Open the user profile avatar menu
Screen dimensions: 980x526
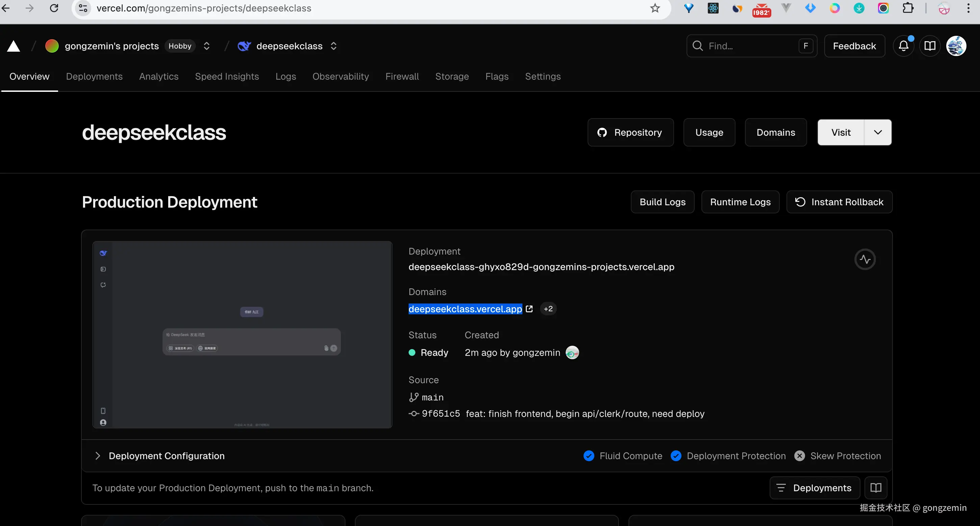pos(956,46)
